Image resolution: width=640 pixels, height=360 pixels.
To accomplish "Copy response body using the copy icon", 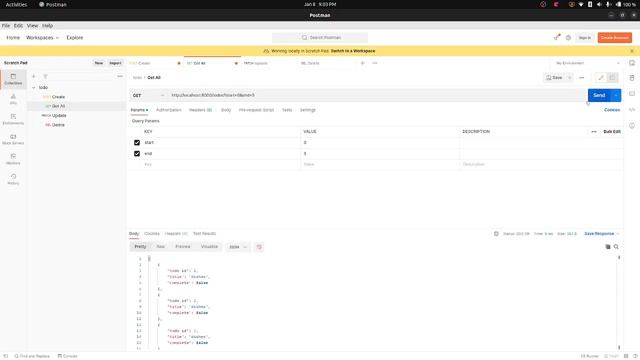I will coord(608,247).
